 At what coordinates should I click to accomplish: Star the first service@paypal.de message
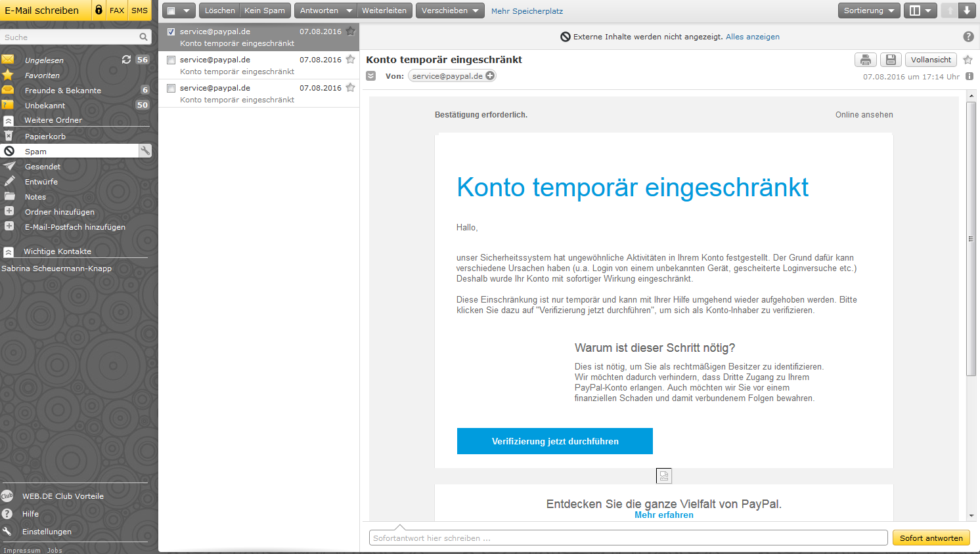coord(351,31)
